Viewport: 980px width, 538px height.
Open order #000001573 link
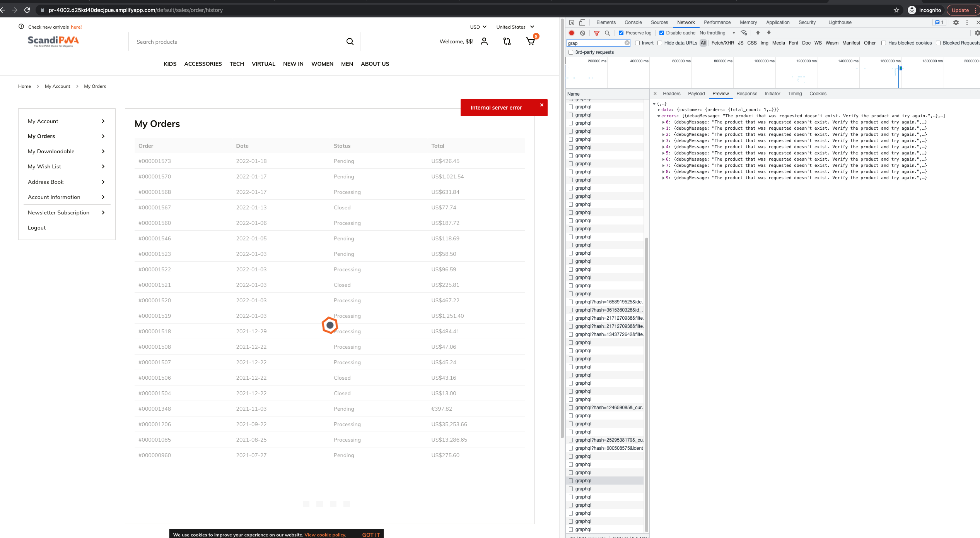click(155, 161)
